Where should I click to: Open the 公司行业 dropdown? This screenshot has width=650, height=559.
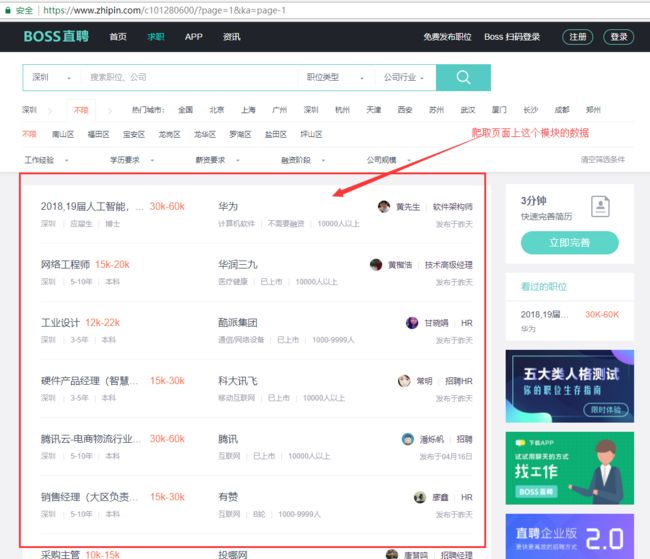tap(404, 78)
